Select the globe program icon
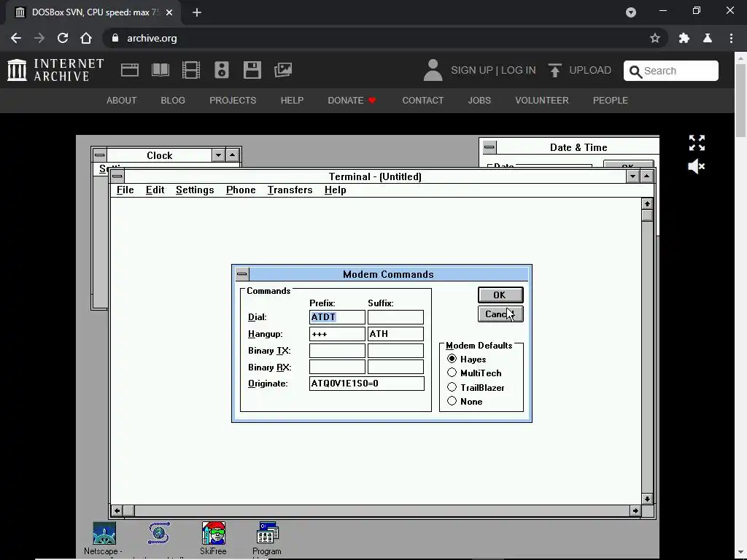This screenshot has height=560, width=747. click(159, 533)
